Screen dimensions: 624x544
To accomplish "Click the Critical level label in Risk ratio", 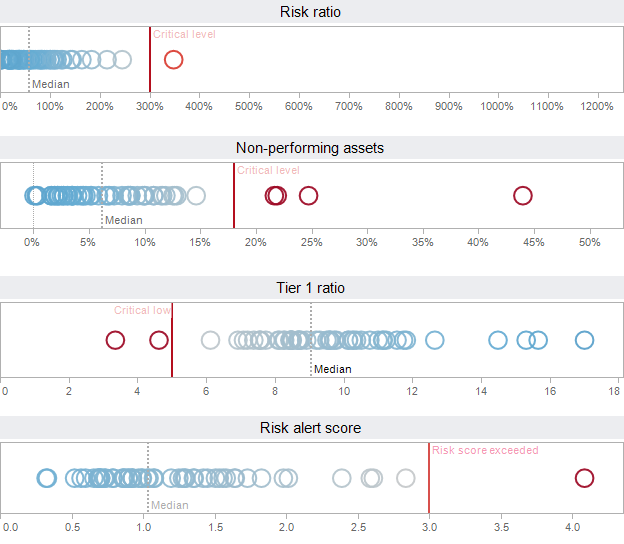I will 184,34.
